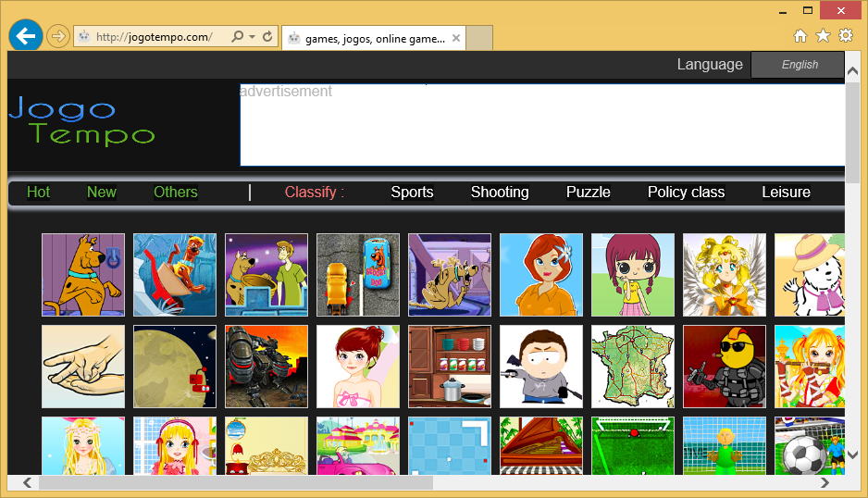Refresh the page with reload icon
The height and width of the screenshot is (498, 868).
click(x=267, y=36)
